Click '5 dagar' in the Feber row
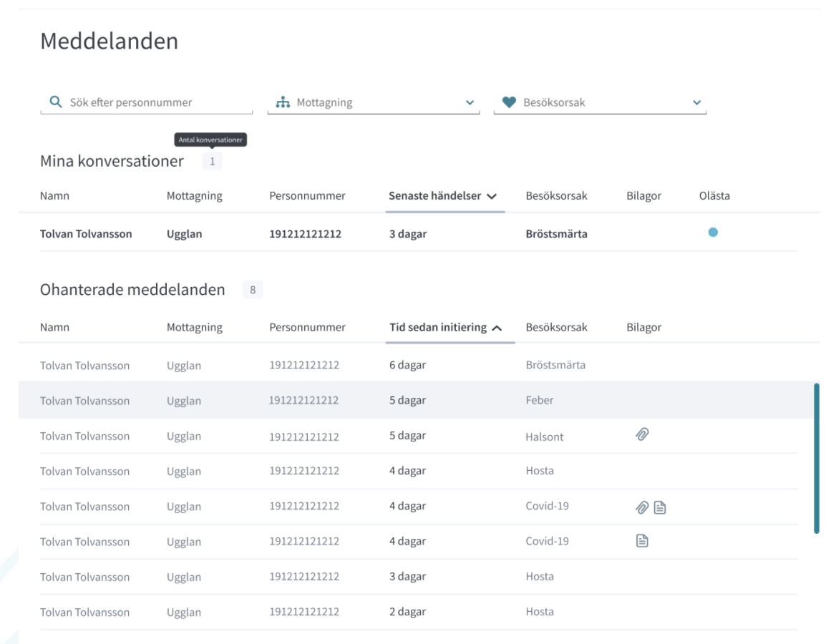The image size is (836, 644). 407,401
